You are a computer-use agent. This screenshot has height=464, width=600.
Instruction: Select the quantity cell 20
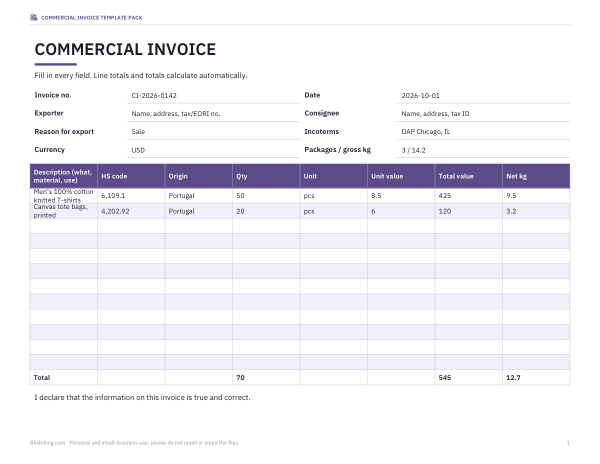(x=266, y=211)
